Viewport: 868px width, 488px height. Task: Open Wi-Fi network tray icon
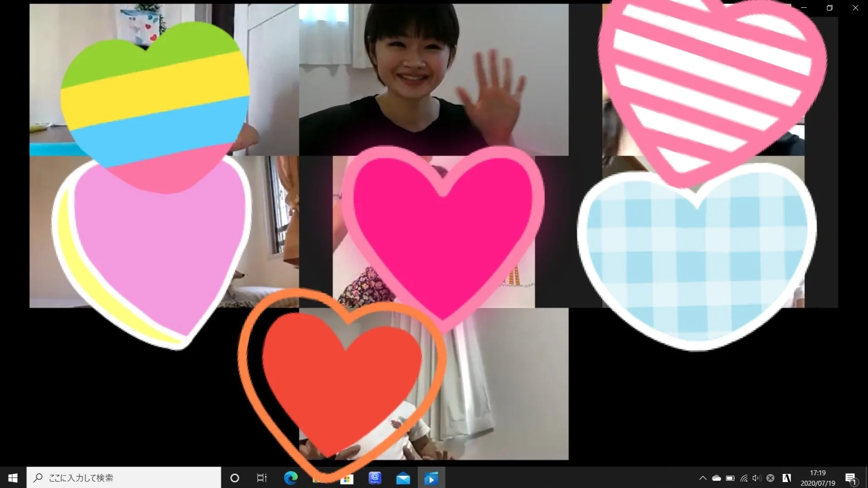point(743,478)
